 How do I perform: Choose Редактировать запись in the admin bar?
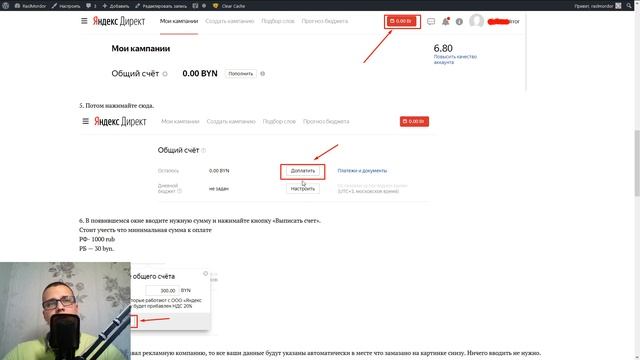[x=161, y=6]
